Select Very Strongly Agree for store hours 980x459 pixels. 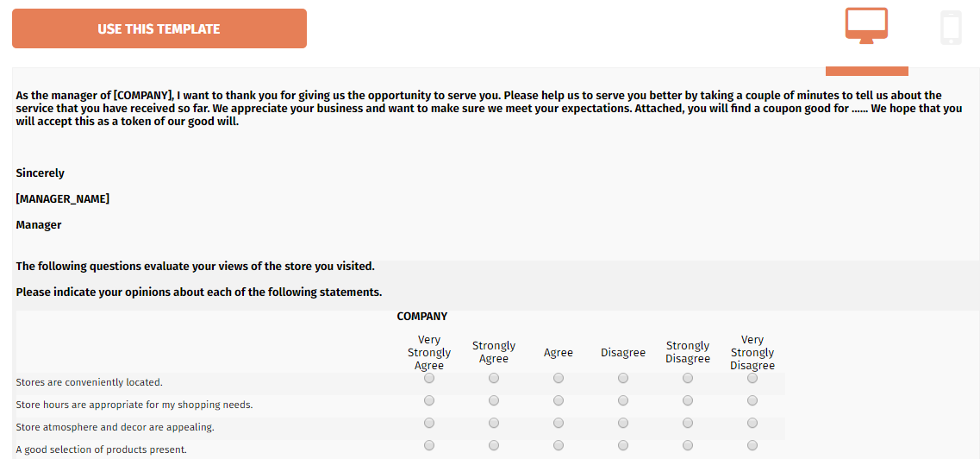point(428,401)
